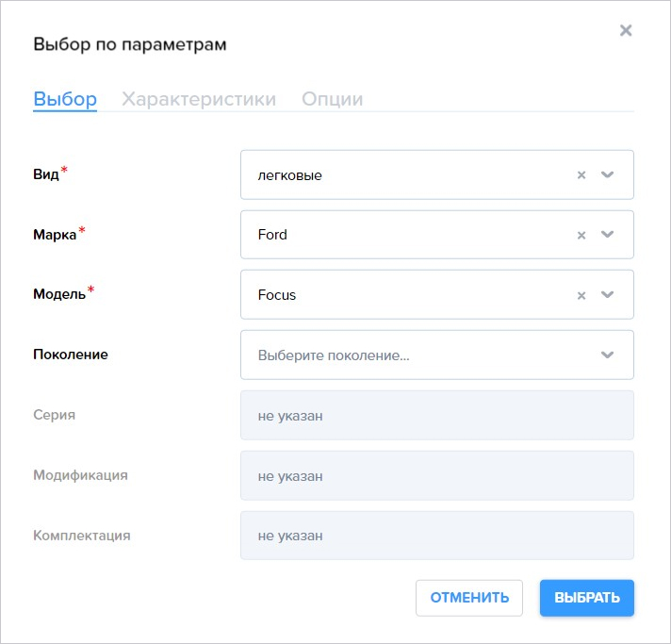This screenshot has width=671, height=644.
Task: Expand the Вид dropdown chevron
Action: [607, 174]
